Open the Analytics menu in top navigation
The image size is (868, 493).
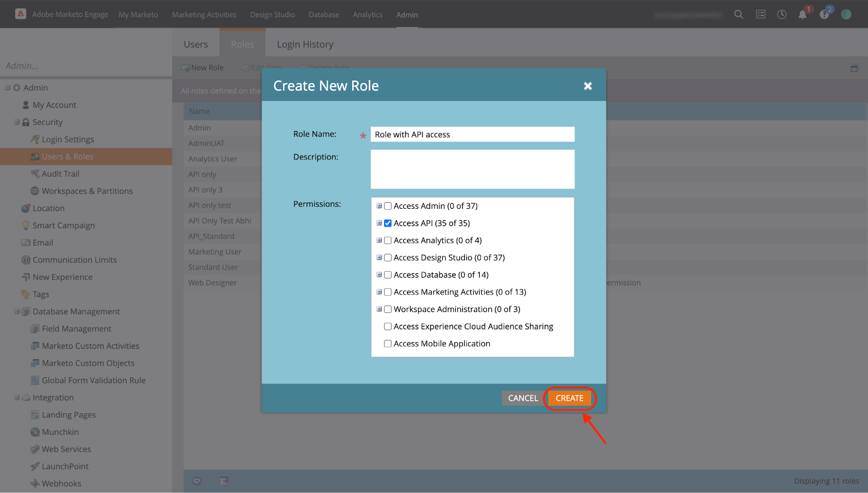tap(367, 15)
